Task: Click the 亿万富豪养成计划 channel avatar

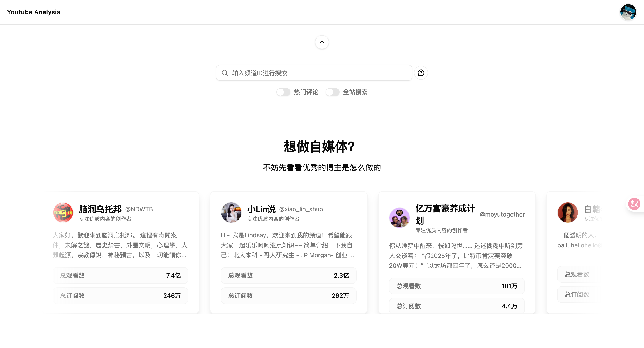Action: [399, 218]
